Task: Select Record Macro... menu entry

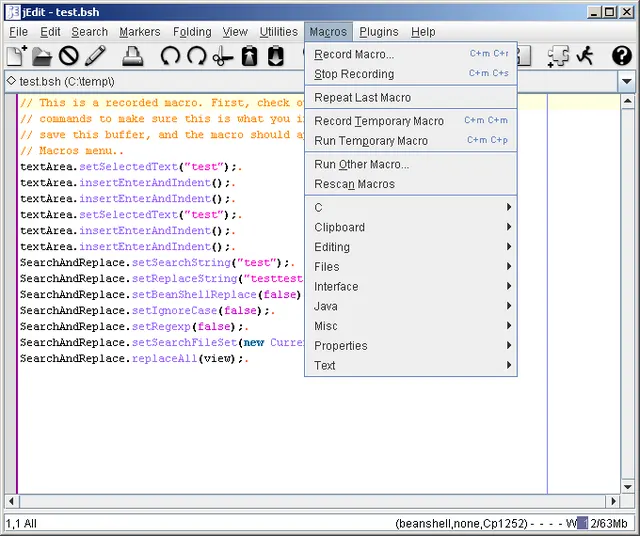Action: 411,54
